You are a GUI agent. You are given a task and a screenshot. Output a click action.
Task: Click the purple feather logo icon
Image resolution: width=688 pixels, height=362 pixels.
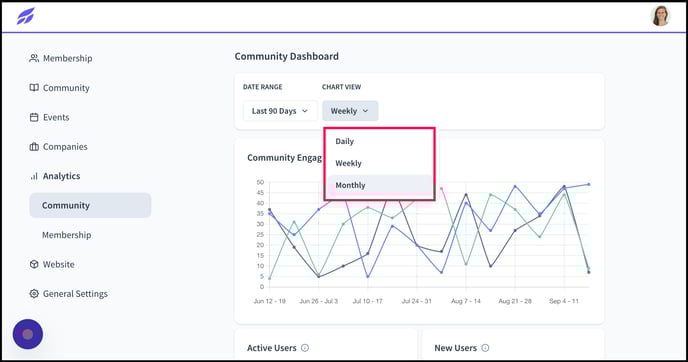tap(25, 16)
